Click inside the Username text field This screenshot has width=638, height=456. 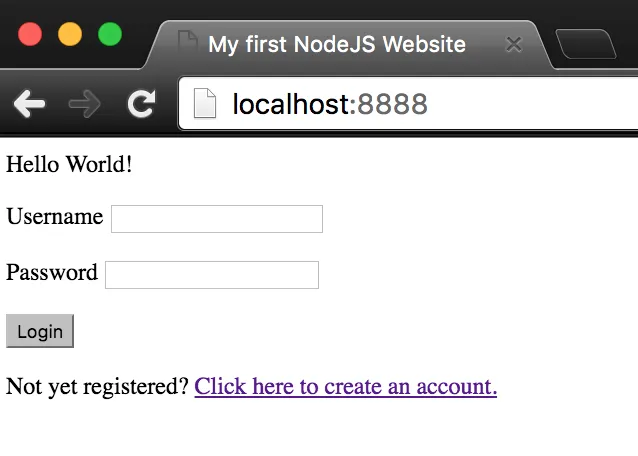click(217, 219)
